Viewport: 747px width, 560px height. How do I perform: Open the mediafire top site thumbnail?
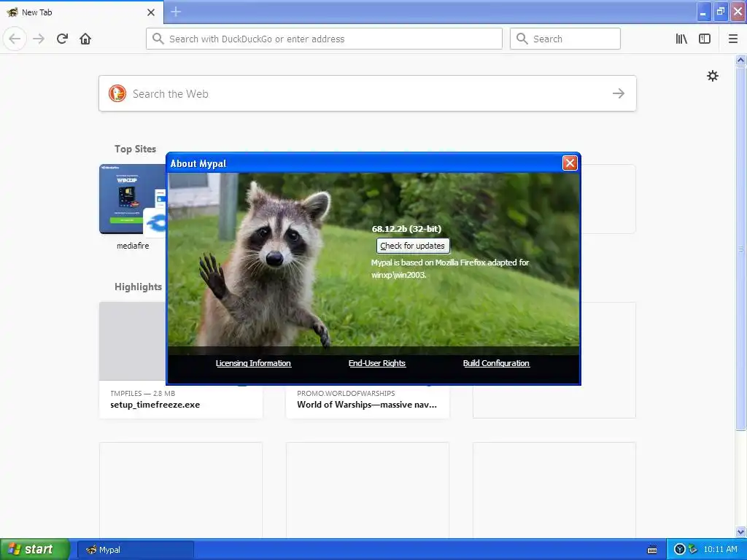(x=133, y=199)
